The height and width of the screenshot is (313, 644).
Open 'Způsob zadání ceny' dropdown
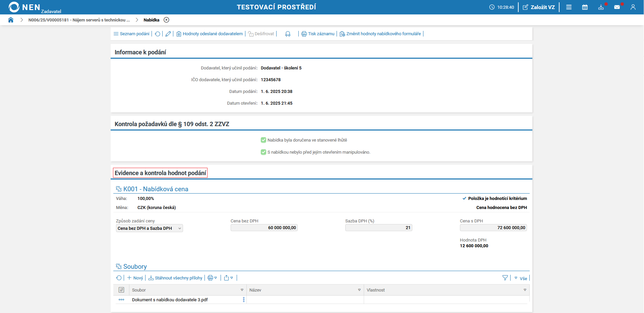tap(149, 228)
